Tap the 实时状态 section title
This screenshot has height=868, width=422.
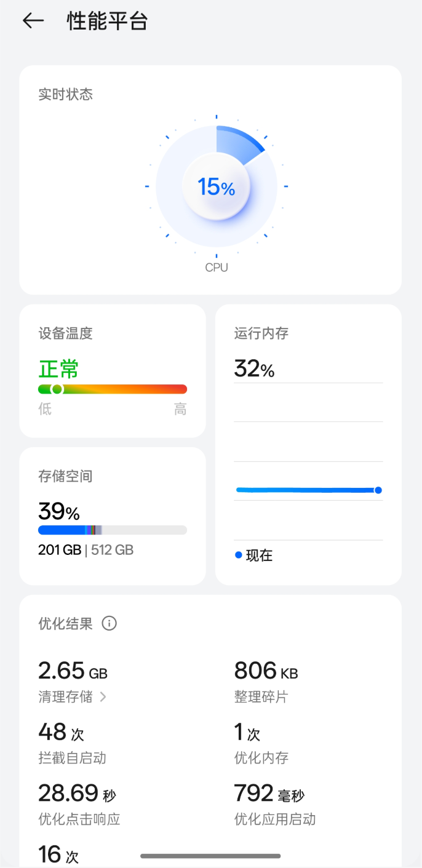point(66,94)
